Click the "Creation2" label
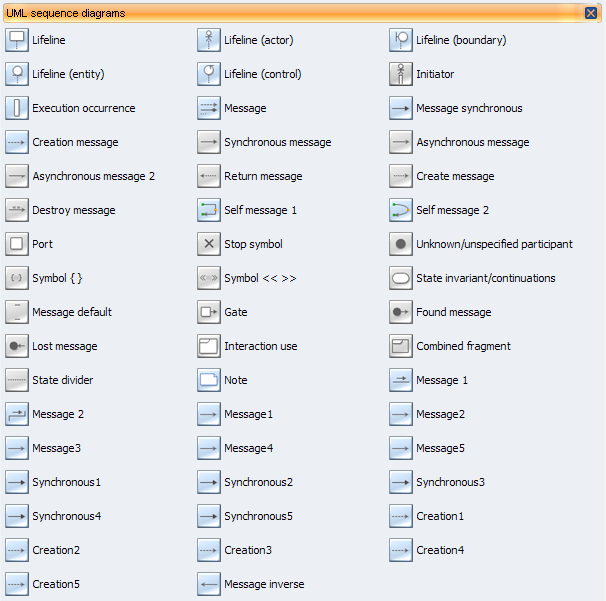This screenshot has width=606, height=601. coord(56,550)
